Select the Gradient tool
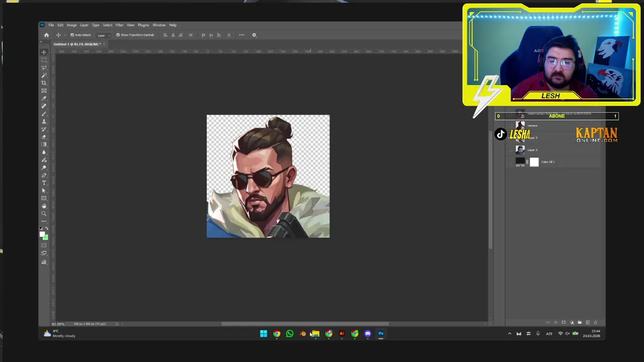Screen dimensions: 644x362 [44, 144]
